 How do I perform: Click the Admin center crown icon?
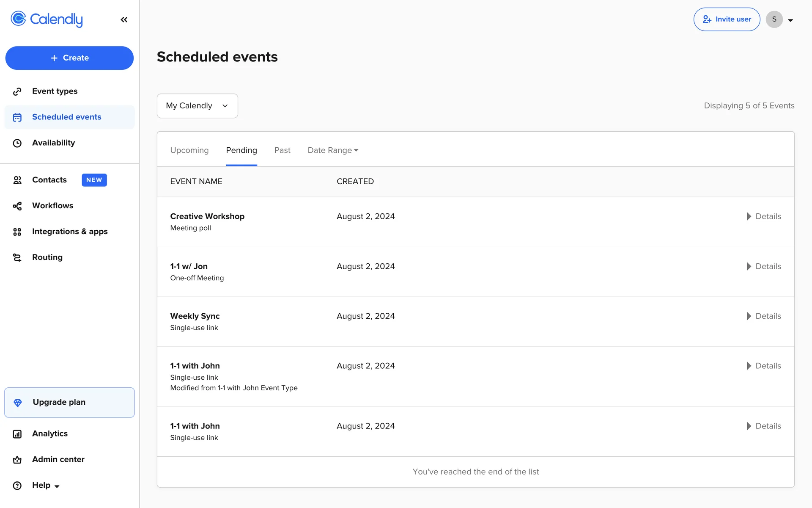[x=17, y=460]
